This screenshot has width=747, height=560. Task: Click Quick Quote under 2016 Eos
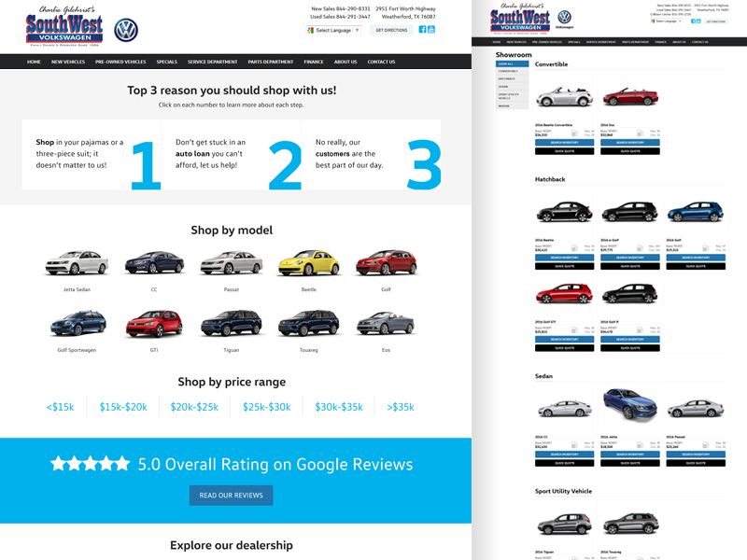tap(630, 151)
